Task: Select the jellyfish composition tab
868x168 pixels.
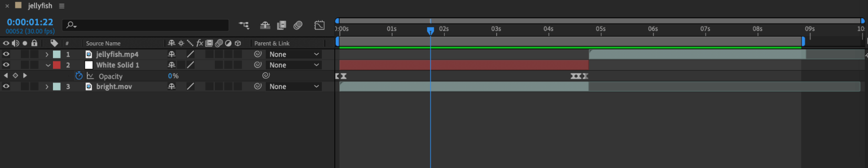Action: [40, 6]
